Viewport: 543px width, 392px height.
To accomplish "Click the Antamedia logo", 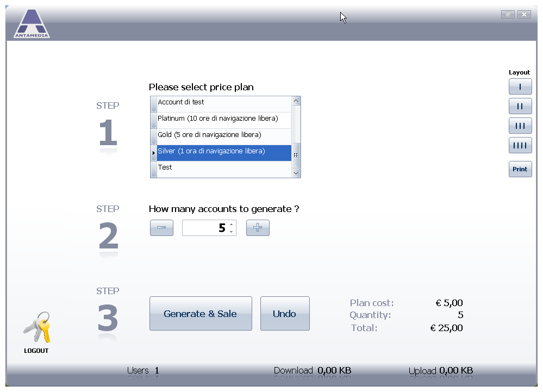I will click(32, 23).
